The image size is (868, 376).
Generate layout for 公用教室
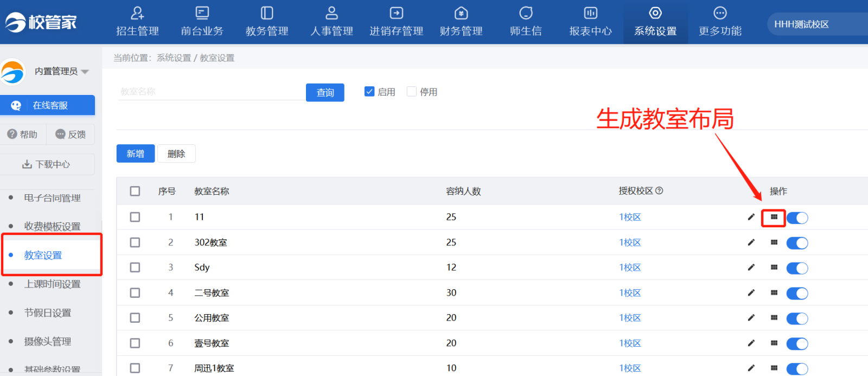[x=774, y=318]
